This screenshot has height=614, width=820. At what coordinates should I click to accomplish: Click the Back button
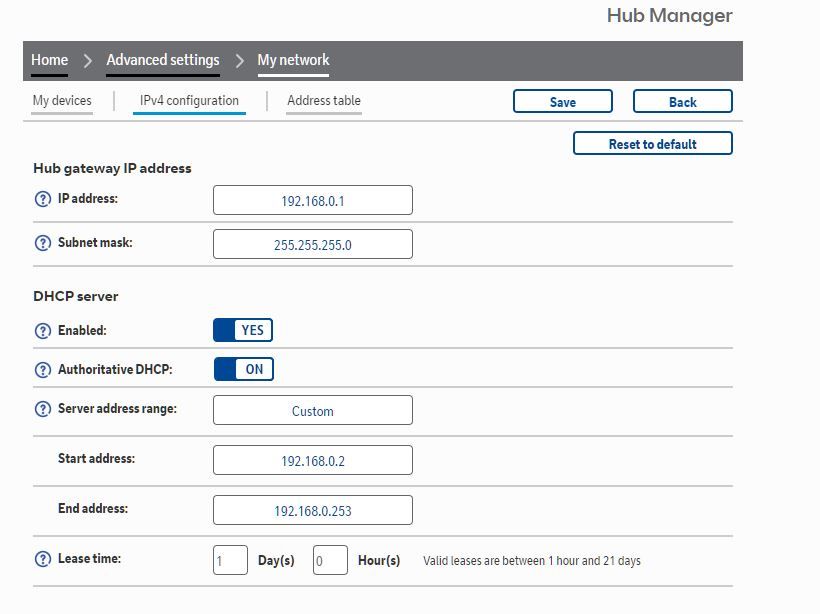[682, 102]
